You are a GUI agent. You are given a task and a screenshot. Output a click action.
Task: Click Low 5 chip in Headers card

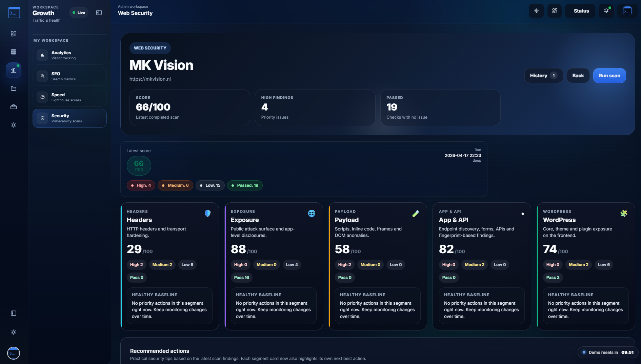tap(187, 265)
